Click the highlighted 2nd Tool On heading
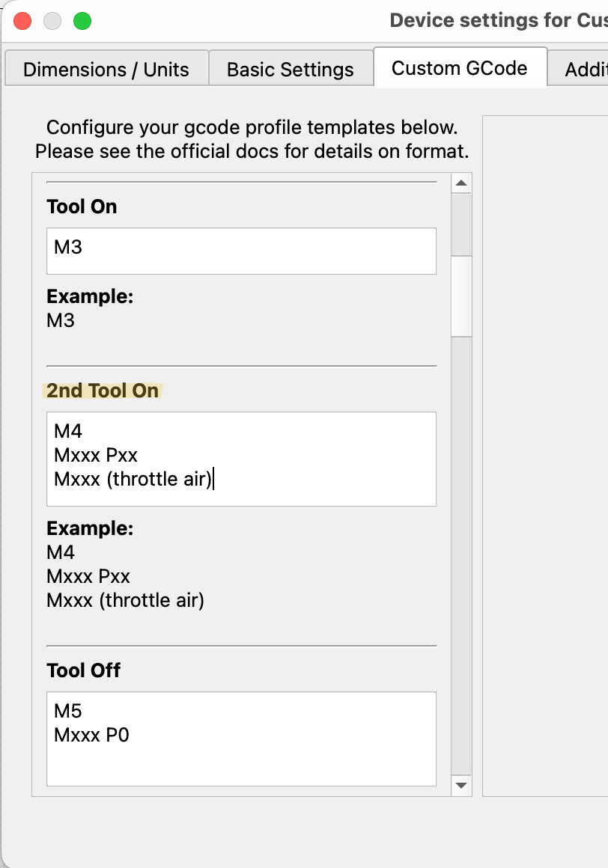The height and width of the screenshot is (868, 608). click(103, 391)
